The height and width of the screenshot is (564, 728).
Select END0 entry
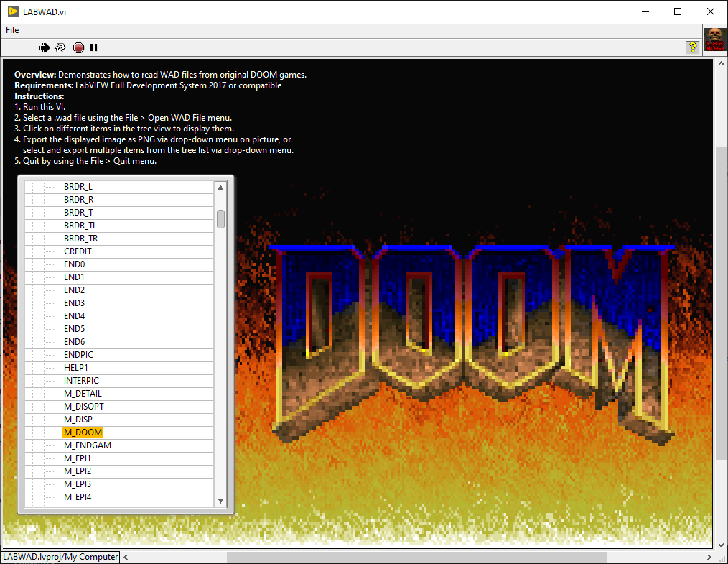coord(74,264)
